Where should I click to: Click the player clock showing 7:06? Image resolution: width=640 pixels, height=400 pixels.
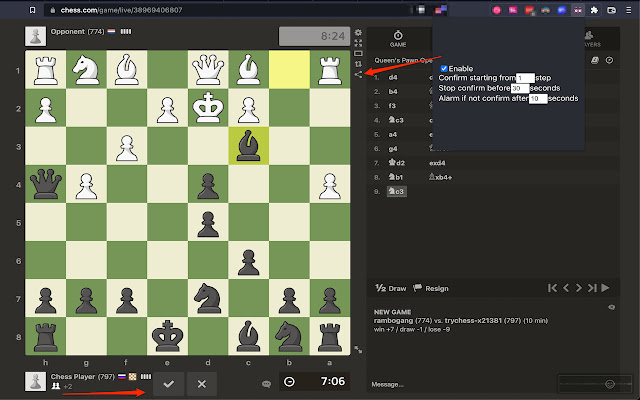point(314,382)
